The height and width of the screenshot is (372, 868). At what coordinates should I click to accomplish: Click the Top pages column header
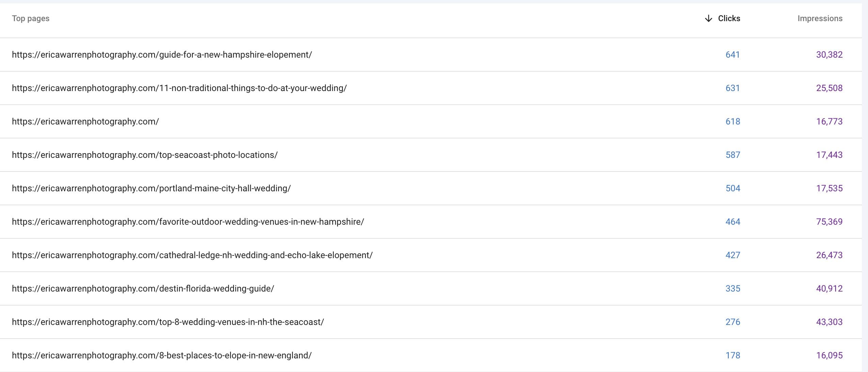pyautogui.click(x=31, y=18)
